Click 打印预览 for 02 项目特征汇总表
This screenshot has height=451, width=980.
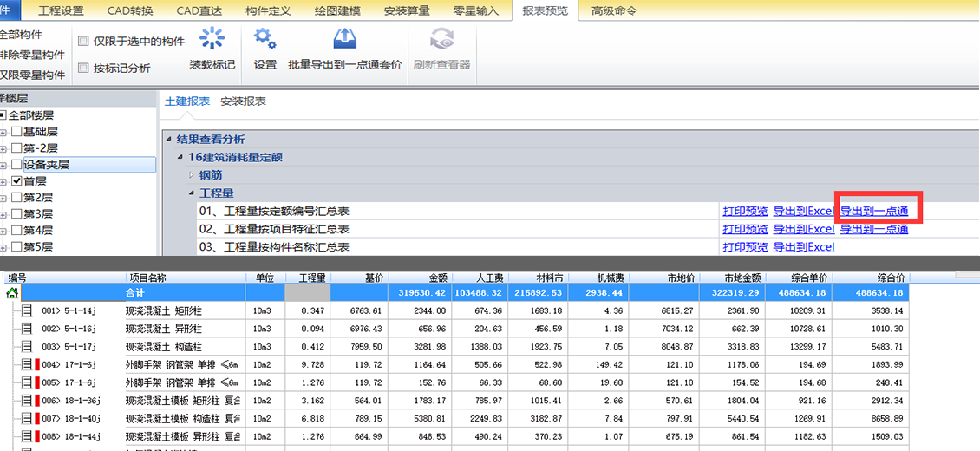tap(745, 229)
